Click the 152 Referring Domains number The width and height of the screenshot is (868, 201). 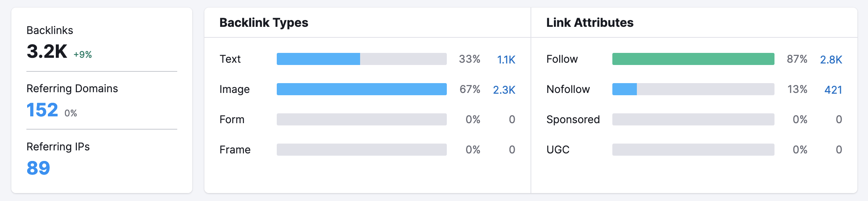(42, 110)
